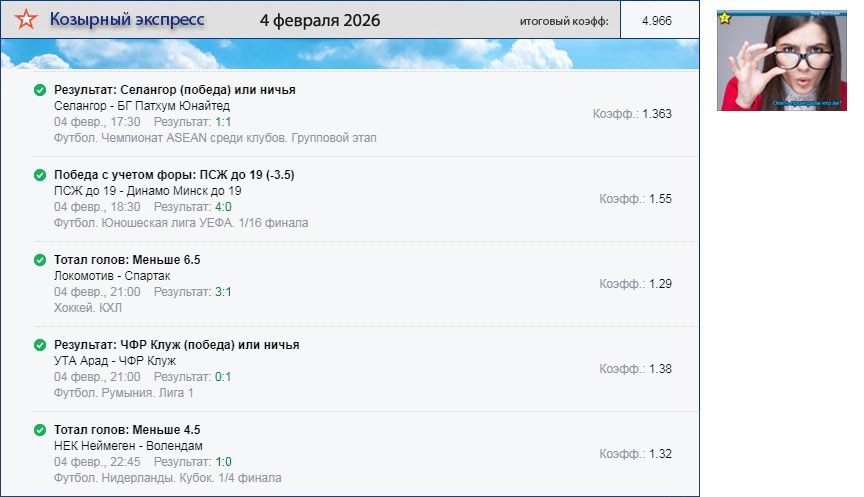Select the date 4 февраля 2026
The image size is (864, 497).
click(320, 21)
